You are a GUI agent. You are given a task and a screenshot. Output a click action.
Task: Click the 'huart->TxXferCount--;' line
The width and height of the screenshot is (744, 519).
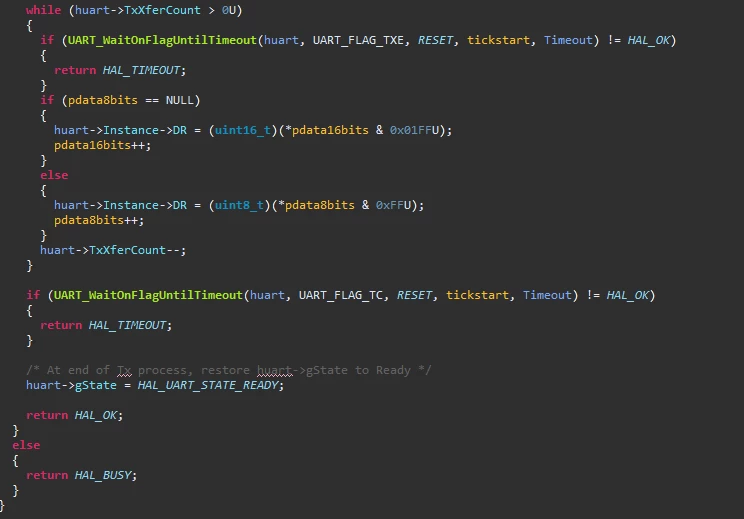tap(113, 250)
